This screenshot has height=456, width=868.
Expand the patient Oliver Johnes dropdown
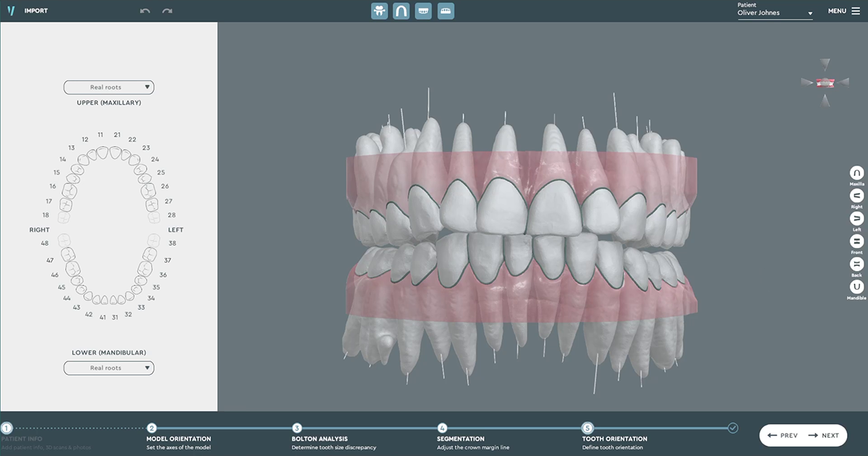tap(775, 13)
